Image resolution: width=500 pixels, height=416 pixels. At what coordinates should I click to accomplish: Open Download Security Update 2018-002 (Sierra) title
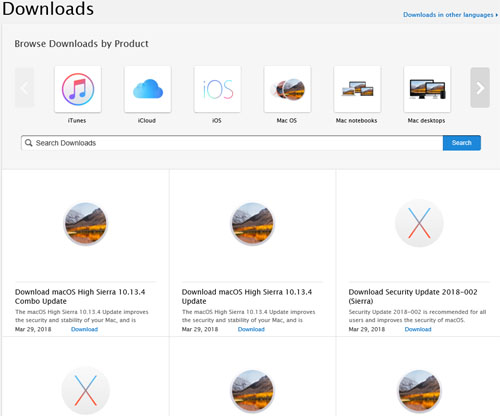click(x=413, y=296)
